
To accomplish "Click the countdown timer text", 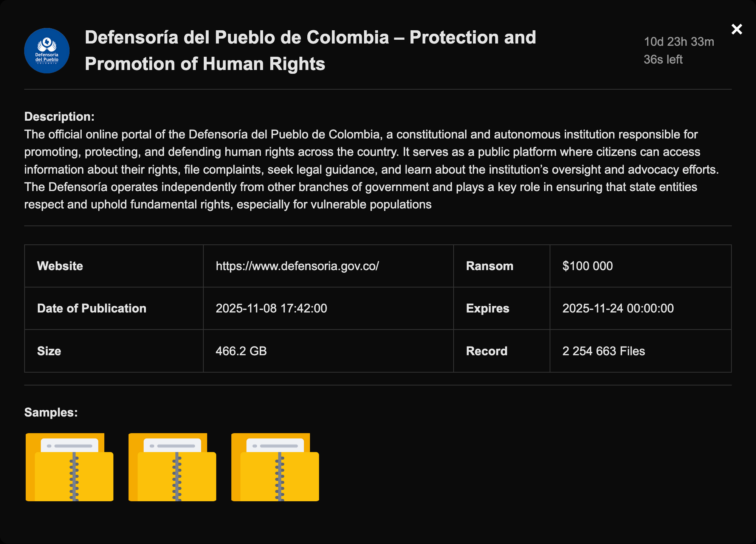I will 679,50.
